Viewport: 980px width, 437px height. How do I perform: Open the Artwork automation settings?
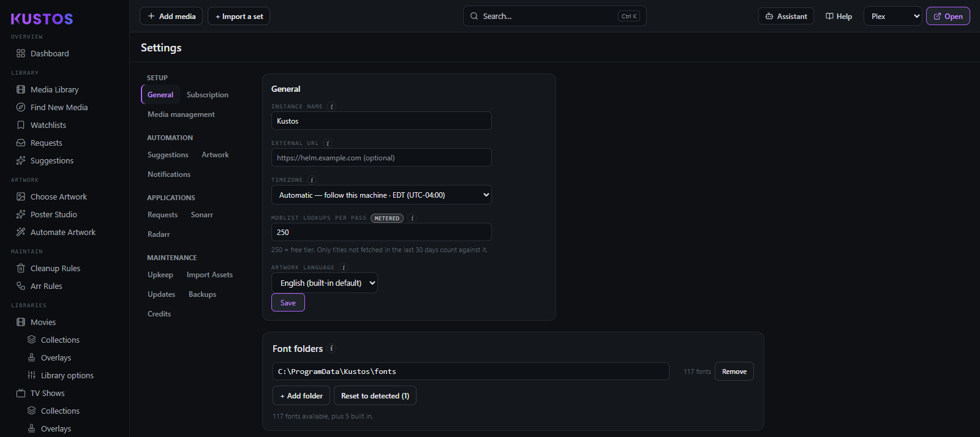click(x=215, y=155)
